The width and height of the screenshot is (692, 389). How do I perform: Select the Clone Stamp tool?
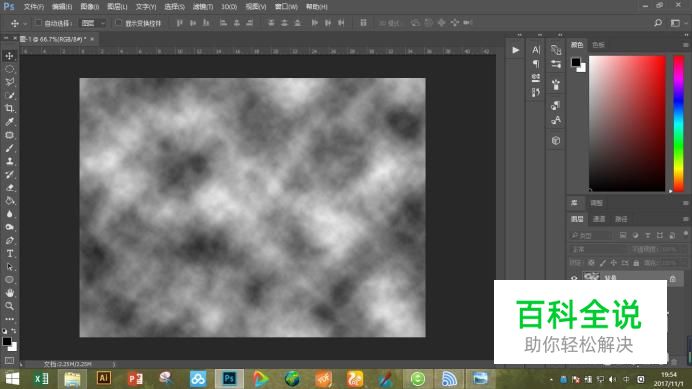coord(9,161)
